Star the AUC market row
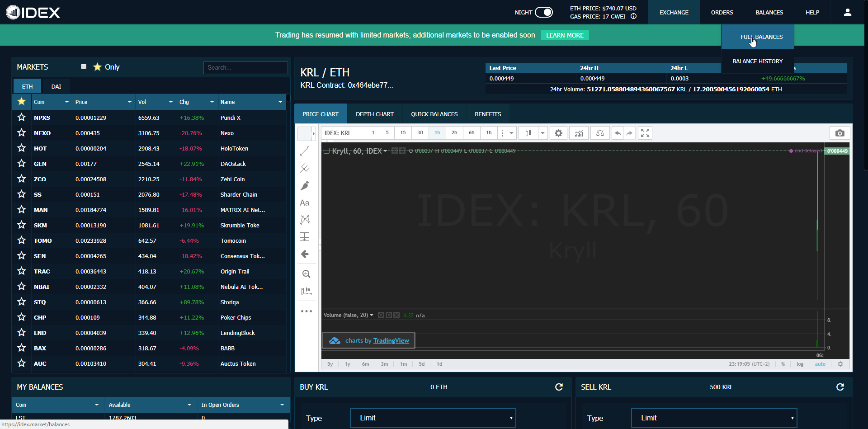 pyautogui.click(x=21, y=363)
